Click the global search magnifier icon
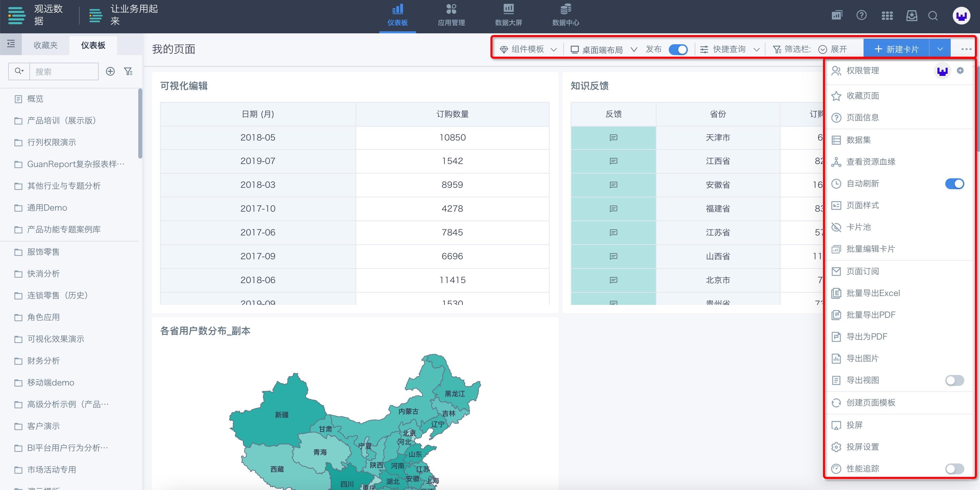 coord(933,16)
